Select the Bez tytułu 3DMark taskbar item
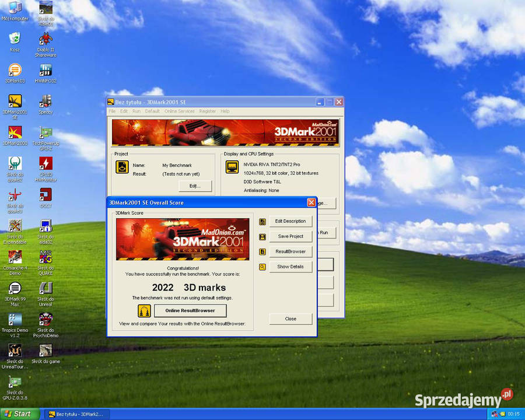The image size is (525, 420). click(76, 414)
